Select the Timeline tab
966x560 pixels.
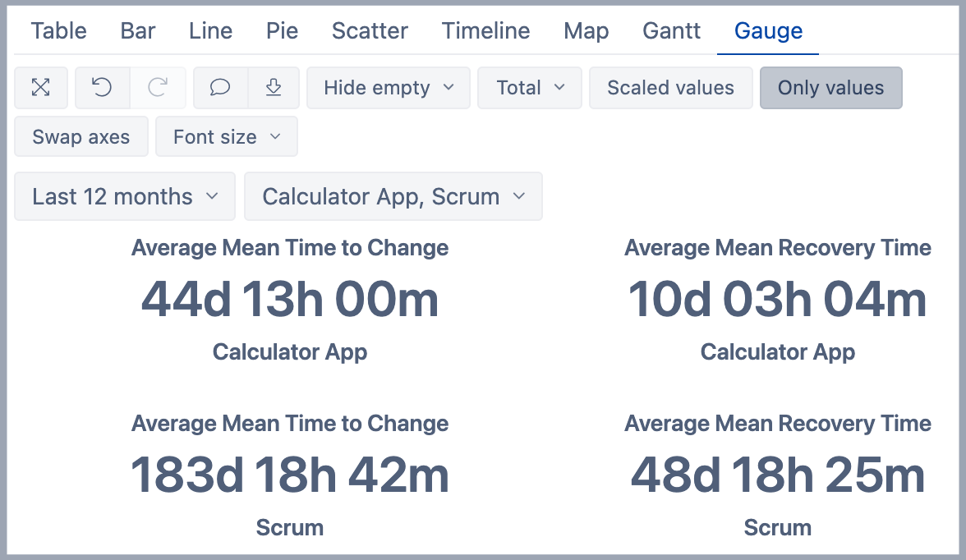tap(485, 31)
